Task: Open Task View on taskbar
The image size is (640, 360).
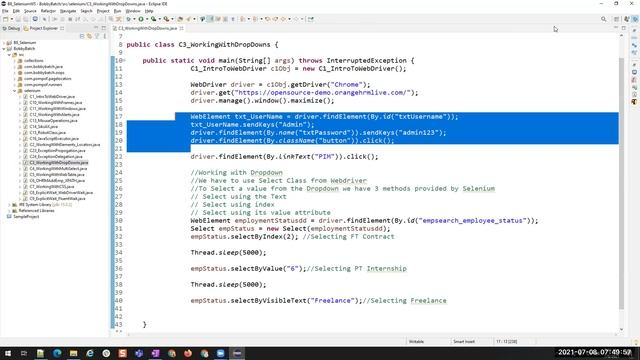Action: pos(24,353)
